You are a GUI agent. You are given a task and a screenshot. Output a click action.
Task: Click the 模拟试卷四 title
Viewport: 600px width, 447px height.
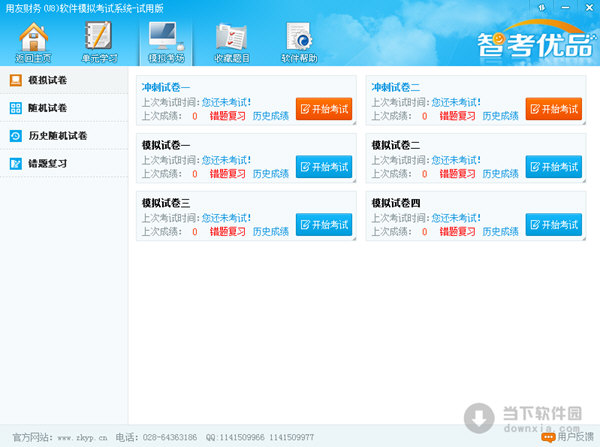tap(396, 203)
